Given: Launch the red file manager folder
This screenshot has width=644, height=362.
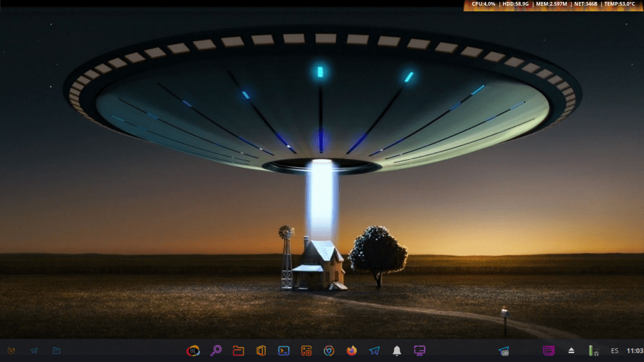Looking at the screenshot, I should [238, 351].
